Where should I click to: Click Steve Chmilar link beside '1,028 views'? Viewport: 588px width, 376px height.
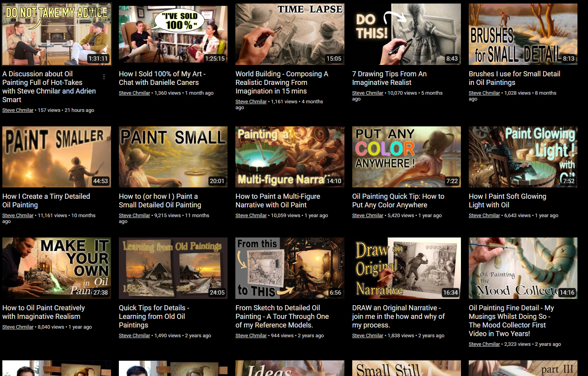pyautogui.click(x=484, y=93)
